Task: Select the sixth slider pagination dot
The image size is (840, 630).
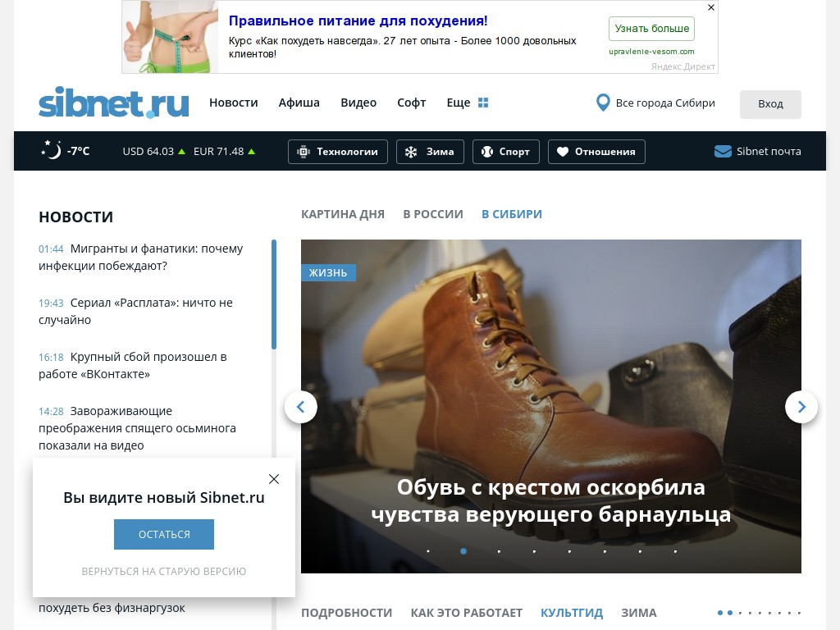Action: [605, 551]
